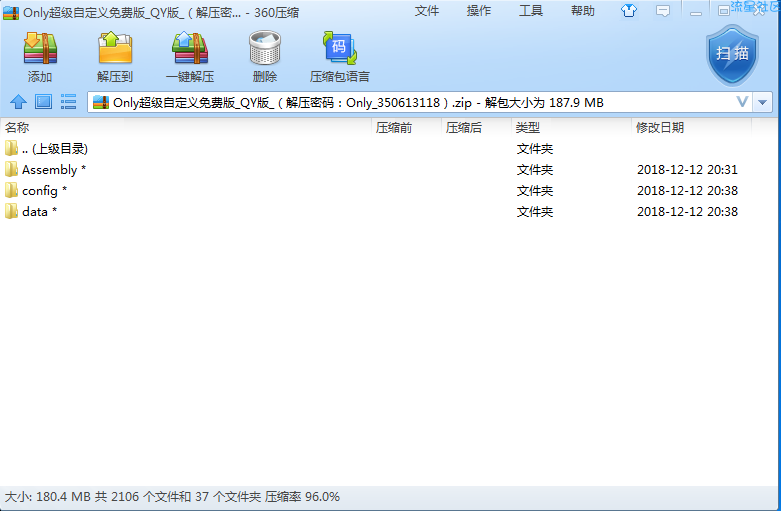Open the 文件 menu
Viewport: 781px width, 511px height.
tap(427, 11)
